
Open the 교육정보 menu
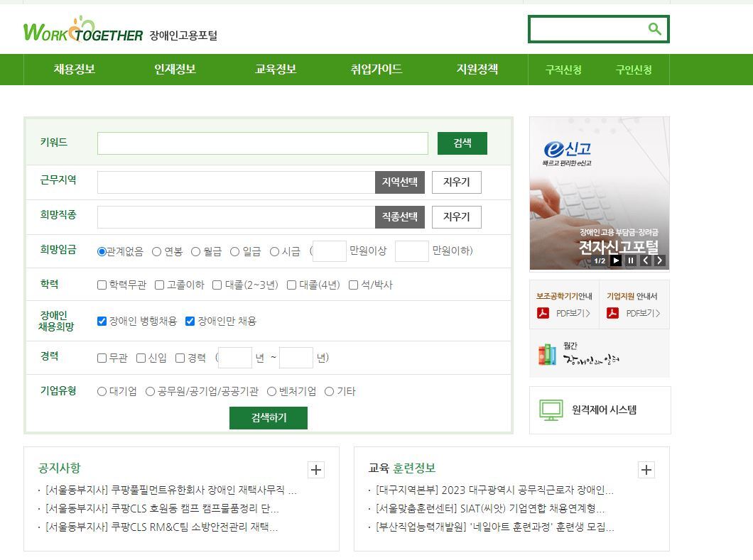276,69
